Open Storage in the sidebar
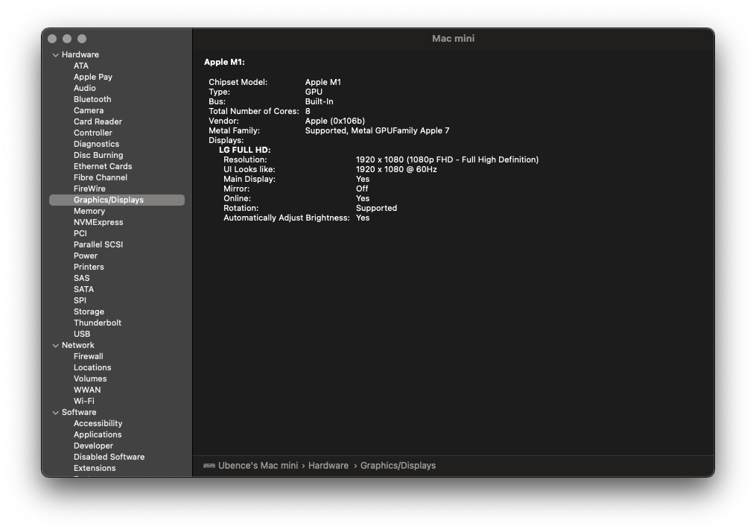 pos(89,311)
